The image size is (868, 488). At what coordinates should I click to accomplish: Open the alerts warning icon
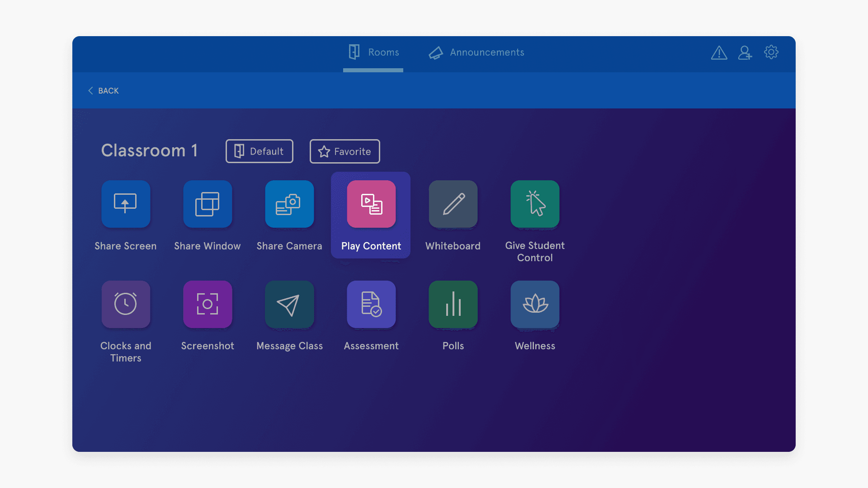tap(719, 52)
